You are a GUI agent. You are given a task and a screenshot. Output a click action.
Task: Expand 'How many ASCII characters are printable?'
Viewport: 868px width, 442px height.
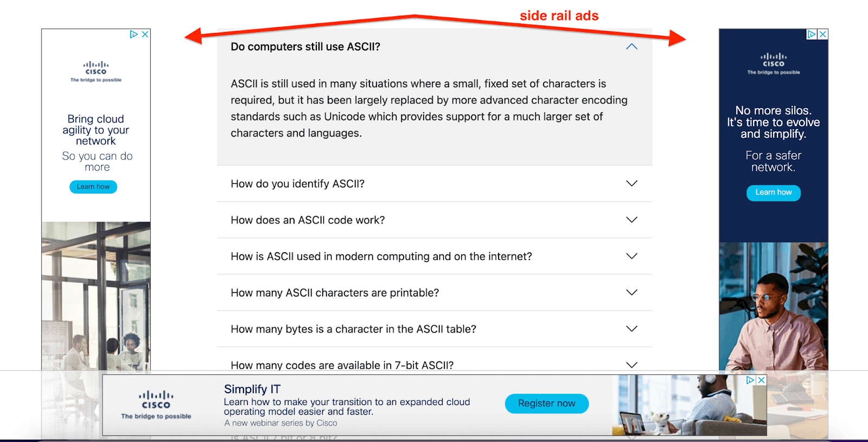(x=631, y=292)
